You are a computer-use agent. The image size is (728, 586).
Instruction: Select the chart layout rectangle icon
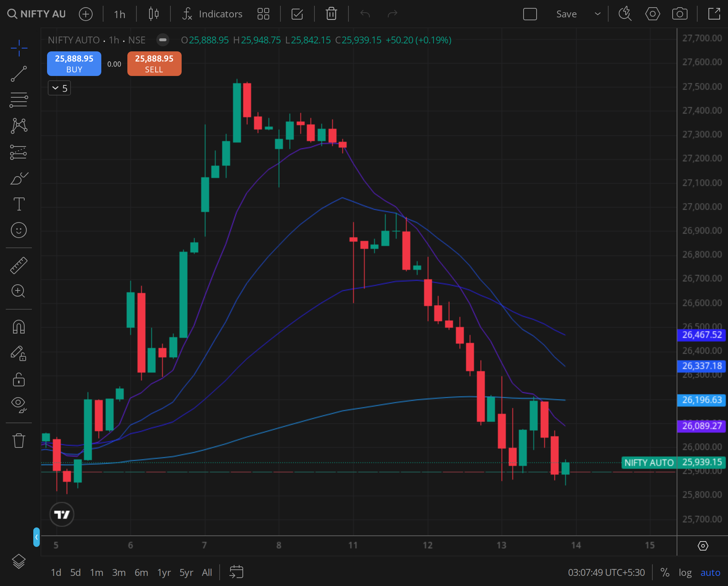click(530, 14)
